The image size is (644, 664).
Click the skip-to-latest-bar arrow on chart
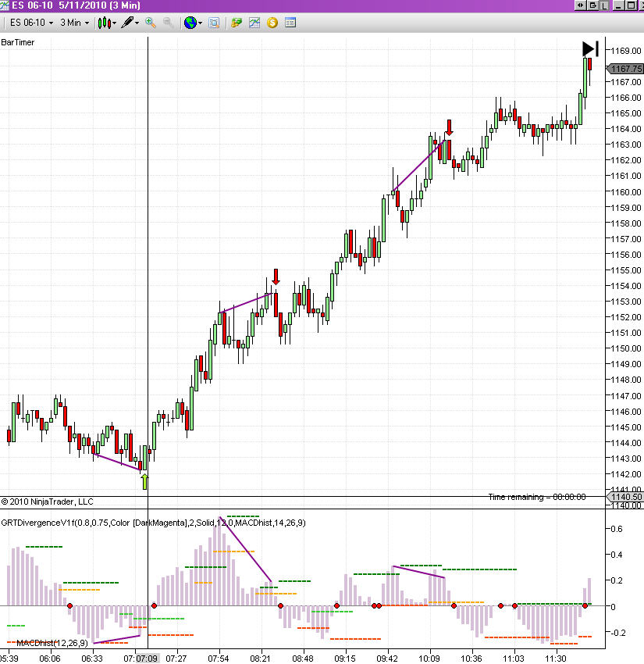pos(590,48)
